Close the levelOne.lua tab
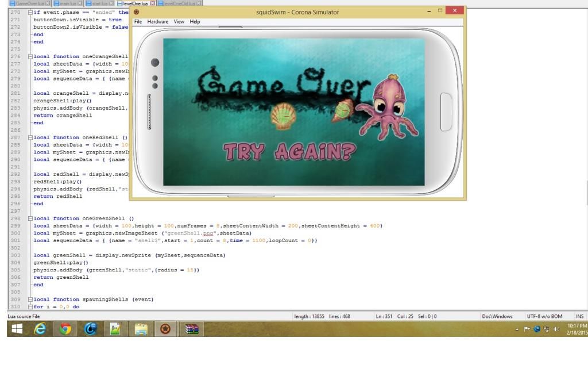This screenshot has width=588, height=368. 152,3
